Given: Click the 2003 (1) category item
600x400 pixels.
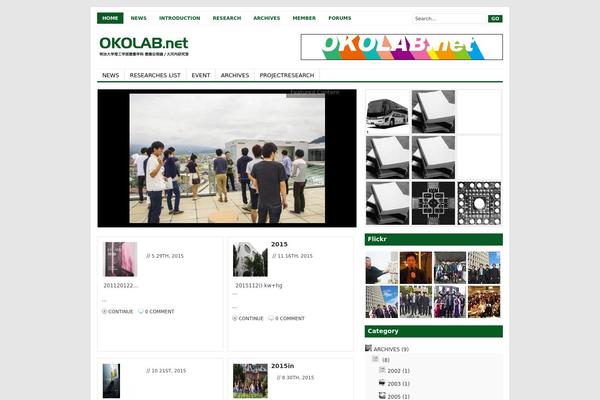Looking at the screenshot, I should (x=398, y=384).
